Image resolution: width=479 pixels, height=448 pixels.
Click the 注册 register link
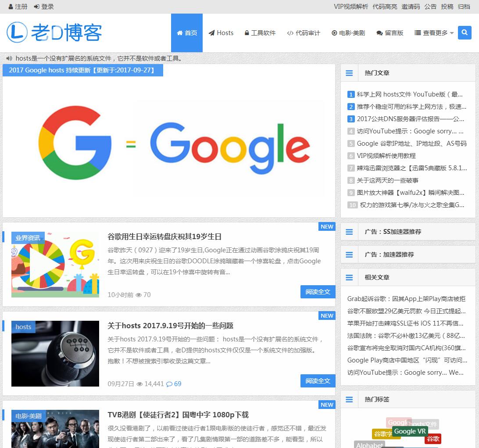pos(18,7)
